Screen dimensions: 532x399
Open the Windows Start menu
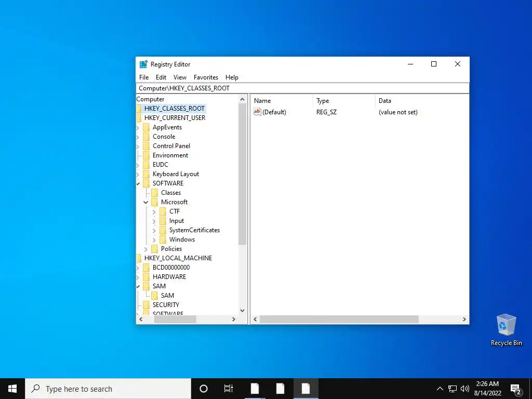[12, 389]
